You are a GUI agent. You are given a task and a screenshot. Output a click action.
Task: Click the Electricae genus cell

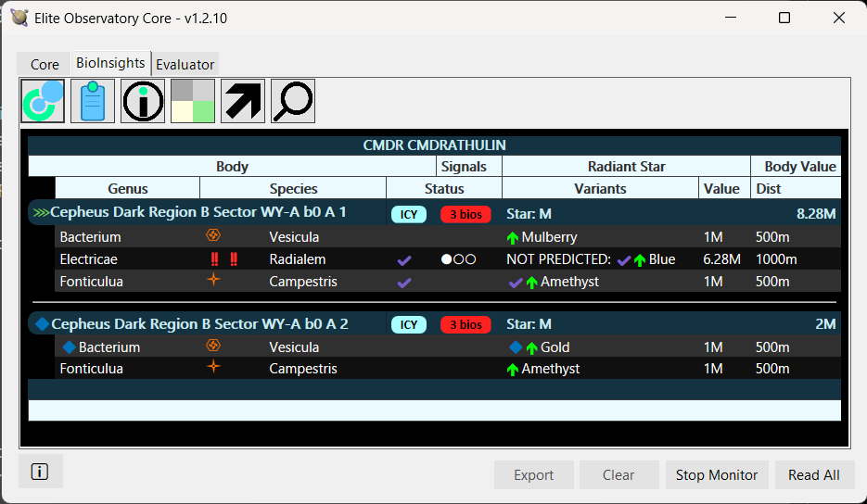click(88, 259)
